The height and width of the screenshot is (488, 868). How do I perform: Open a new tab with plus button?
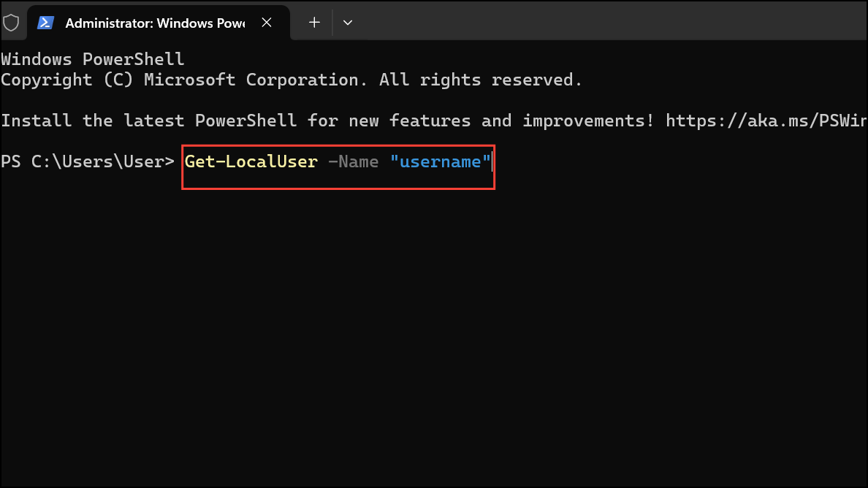click(314, 23)
